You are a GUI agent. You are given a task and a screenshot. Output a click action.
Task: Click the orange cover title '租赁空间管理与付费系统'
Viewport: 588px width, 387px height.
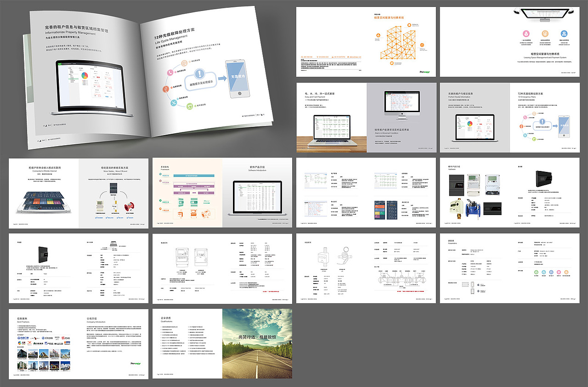point(389,17)
